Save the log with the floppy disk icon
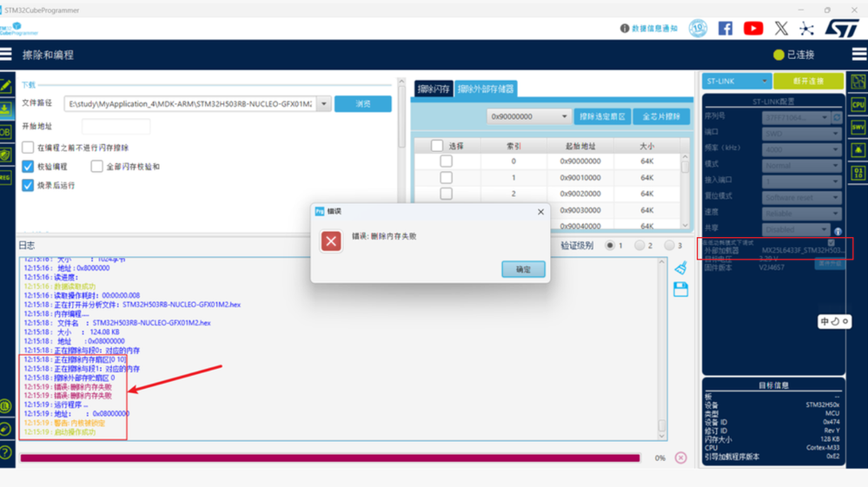 coord(681,289)
